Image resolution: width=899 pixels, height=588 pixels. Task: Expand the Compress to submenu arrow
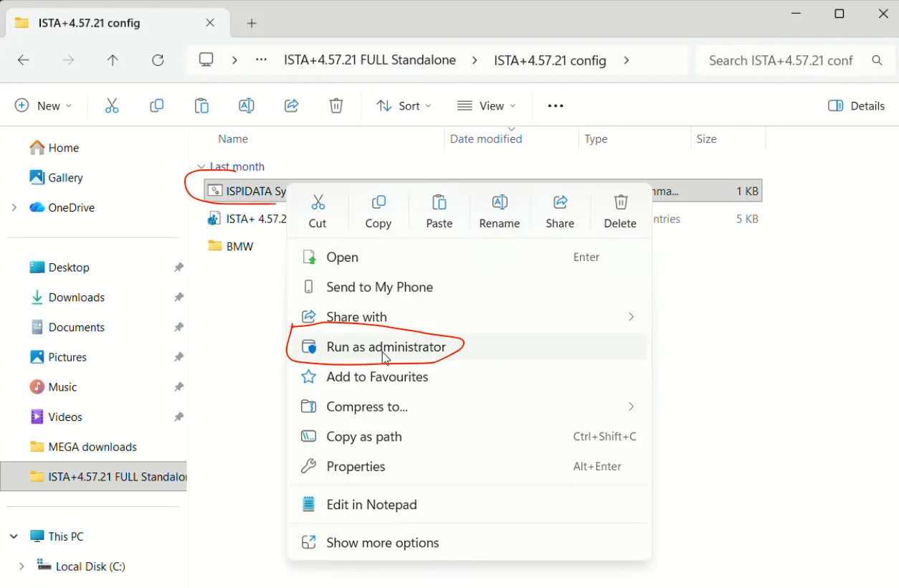pos(631,406)
